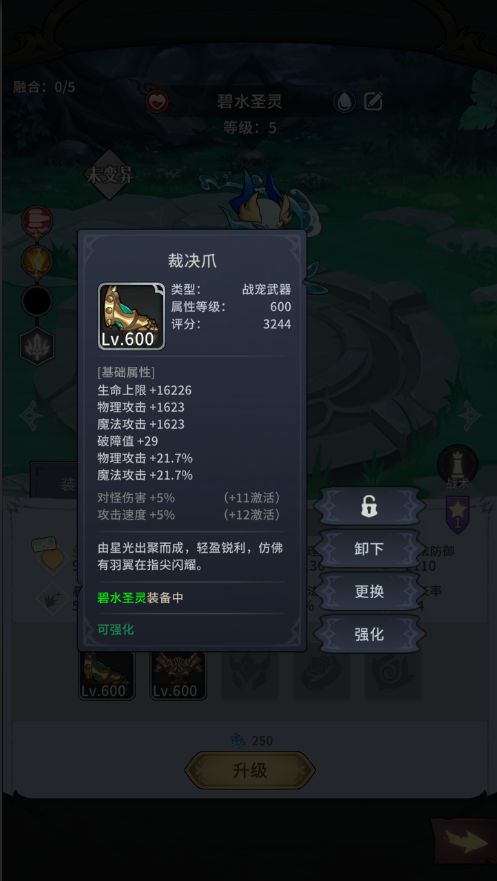The height and width of the screenshot is (881, 497).
Task: Click the red heart icon
Action: coord(157,102)
